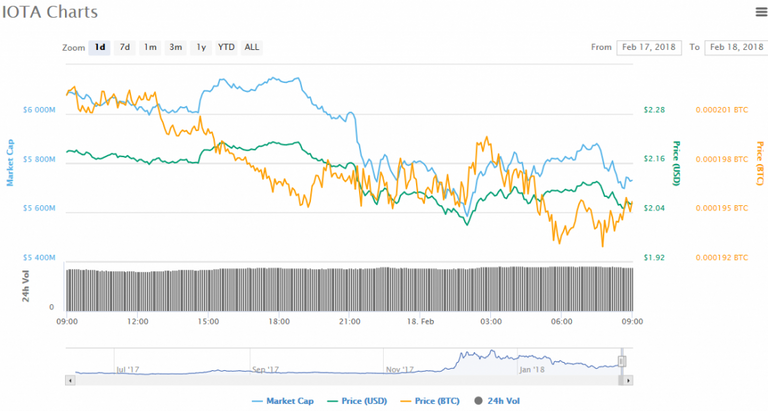This screenshot has height=411, width=768.
Task: Open the chart hamburger menu icon
Action: click(x=761, y=12)
